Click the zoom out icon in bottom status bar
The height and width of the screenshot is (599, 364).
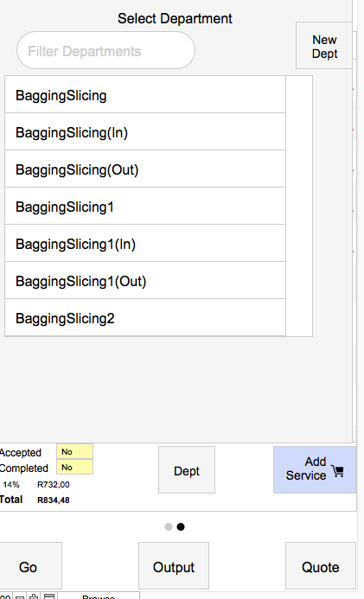(21, 596)
